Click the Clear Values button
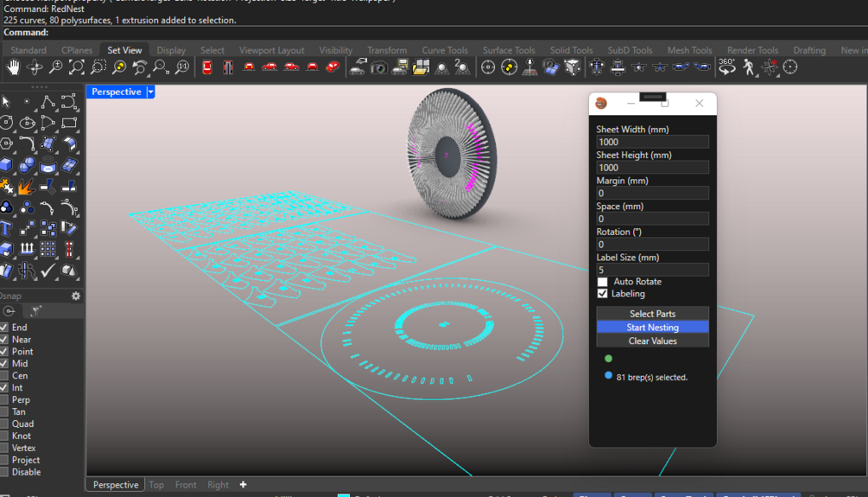Viewport: 868px width, 497px height. [x=652, y=341]
